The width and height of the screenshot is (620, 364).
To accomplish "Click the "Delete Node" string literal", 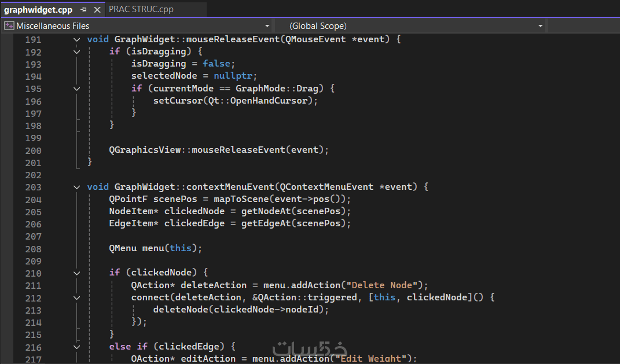I will pos(381,285).
